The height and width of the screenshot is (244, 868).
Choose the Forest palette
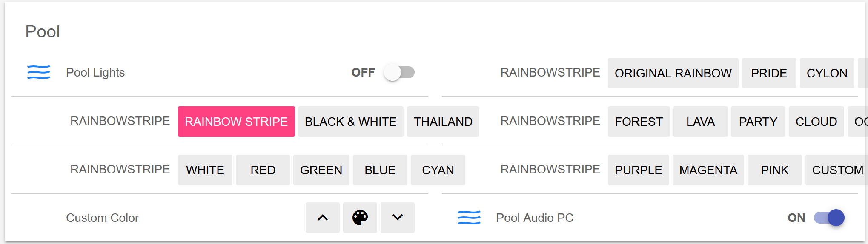639,122
